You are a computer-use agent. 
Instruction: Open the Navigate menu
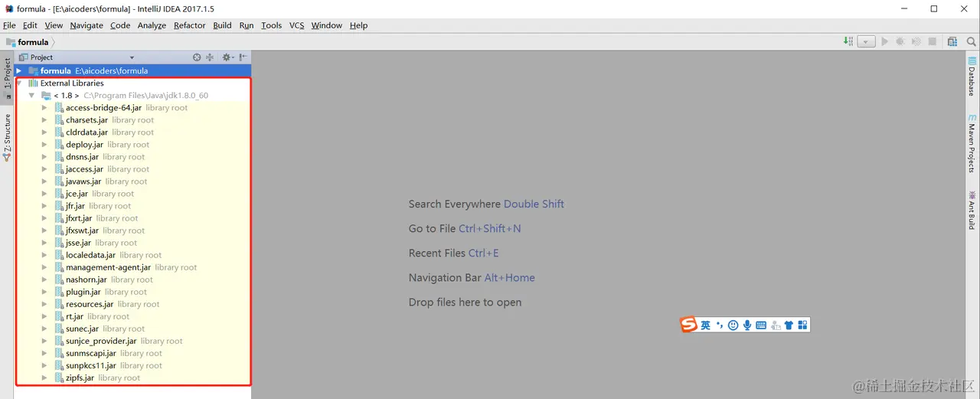pyautogui.click(x=87, y=25)
